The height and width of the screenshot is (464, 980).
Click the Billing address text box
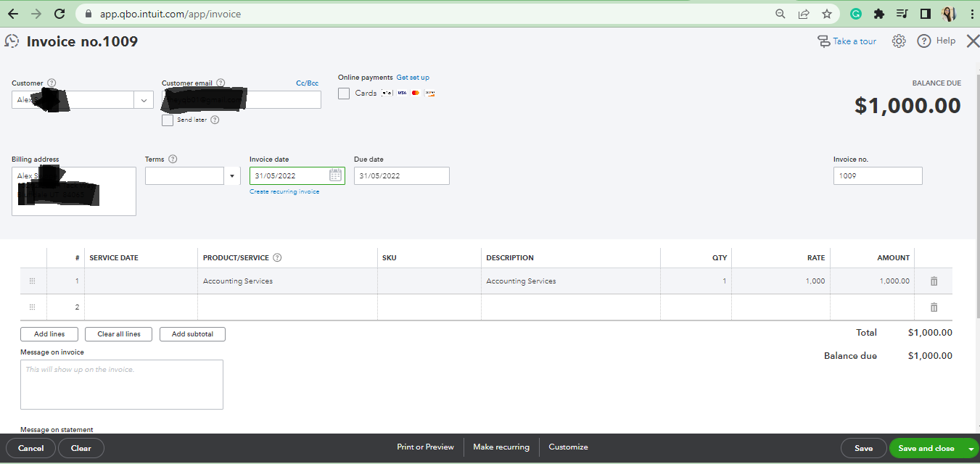tap(74, 191)
